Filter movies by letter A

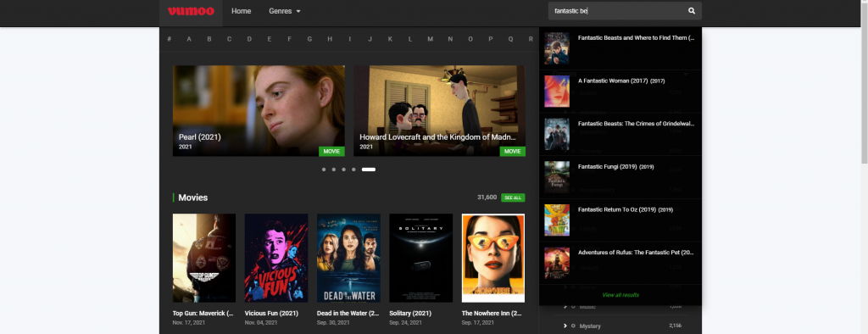(x=189, y=39)
